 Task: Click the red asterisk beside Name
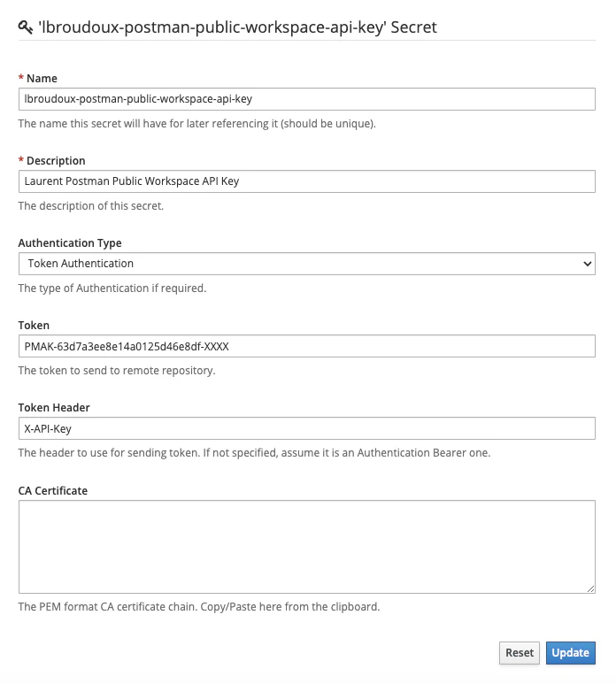[20, 79]
